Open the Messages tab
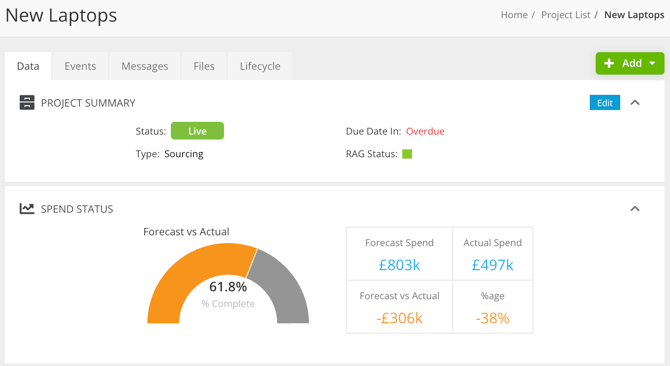Image resolution: width=670 pixels, height=366 pixels. click(144, 66)
